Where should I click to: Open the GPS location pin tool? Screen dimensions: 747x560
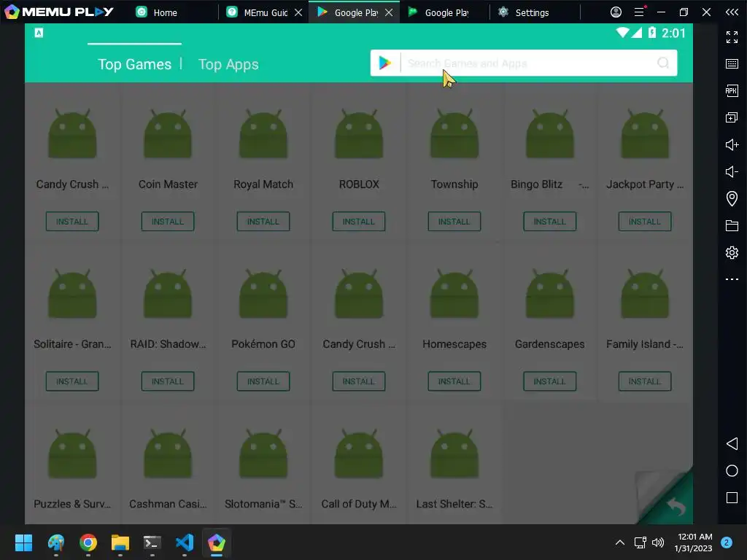[732, 198]
